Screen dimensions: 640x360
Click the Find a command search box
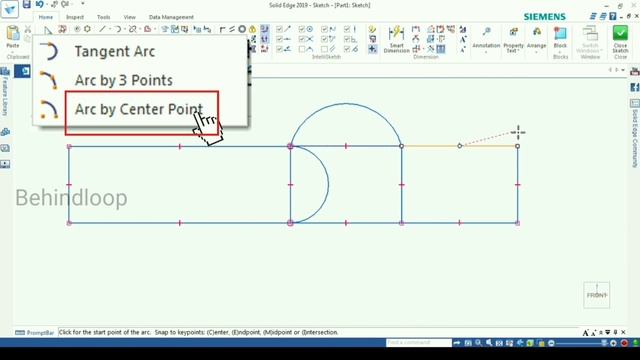coord(418,343)
